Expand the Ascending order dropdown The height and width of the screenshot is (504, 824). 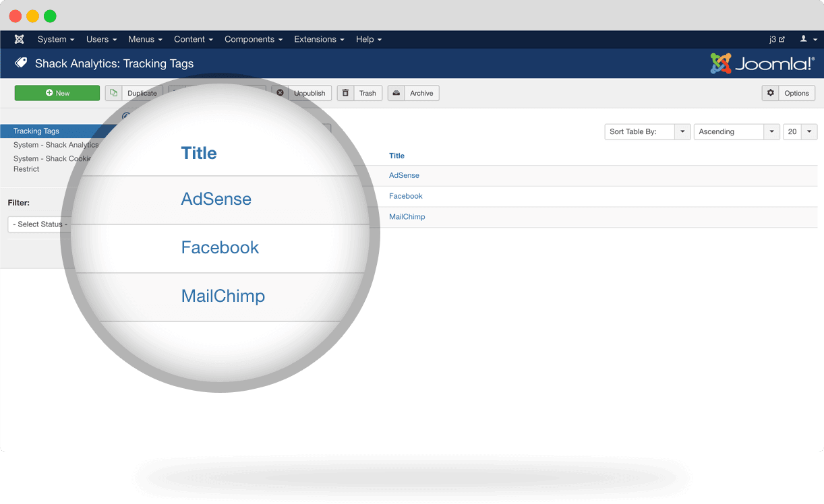click(737, 131)
